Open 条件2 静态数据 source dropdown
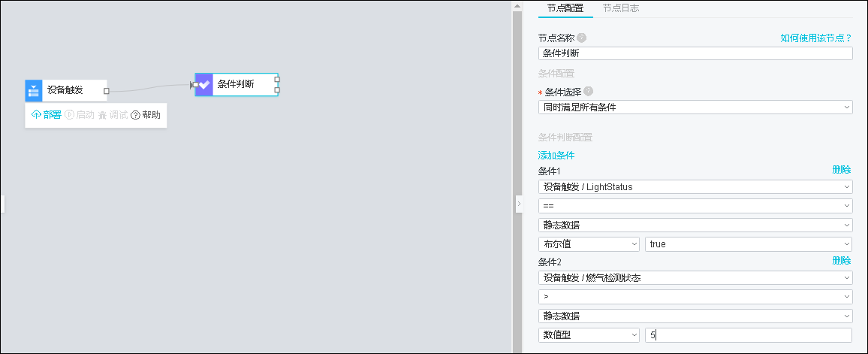 tap(695, 316)
